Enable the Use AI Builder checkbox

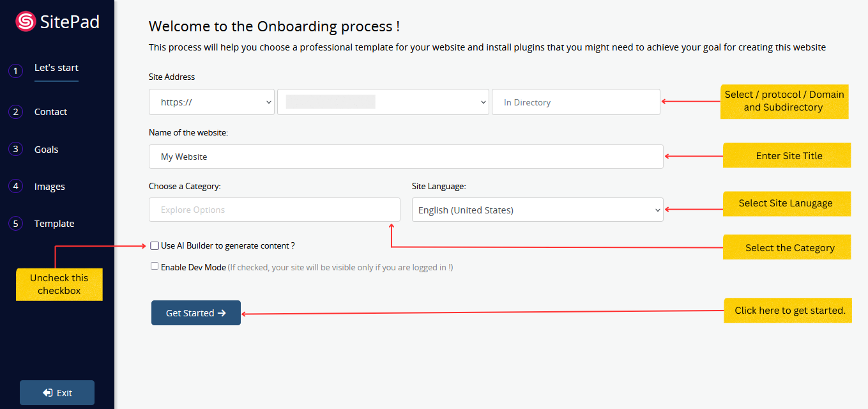click(155, 245)
